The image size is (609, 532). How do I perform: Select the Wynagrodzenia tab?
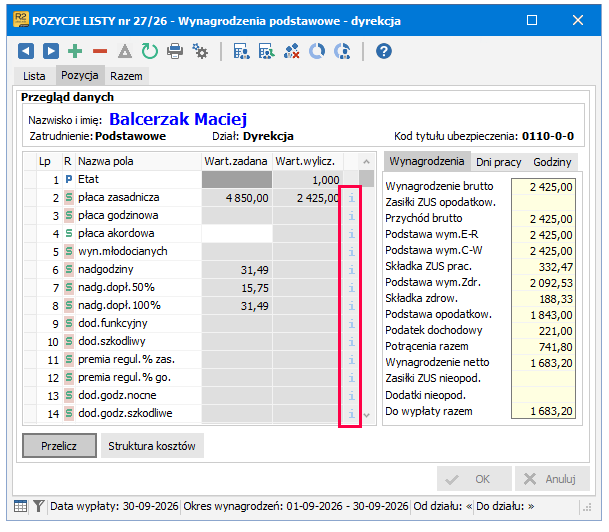click(x=427, y=161)
